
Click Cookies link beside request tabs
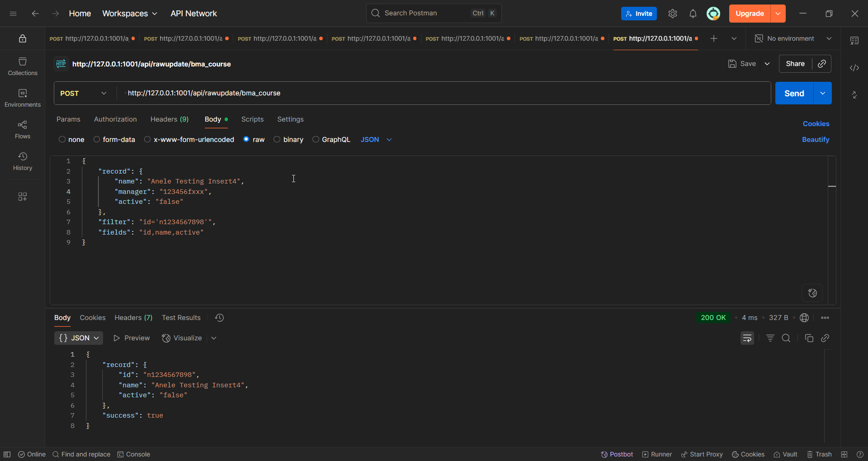[x=816, y=124]
